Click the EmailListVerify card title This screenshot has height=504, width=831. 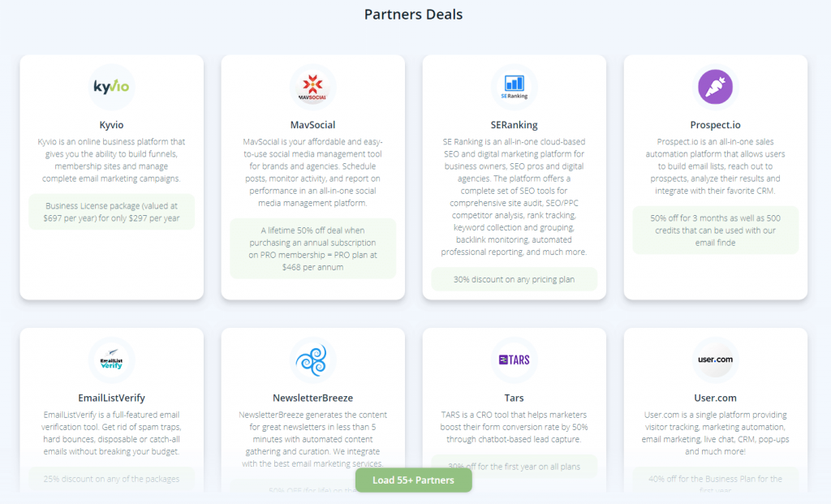tap(111, 398)
